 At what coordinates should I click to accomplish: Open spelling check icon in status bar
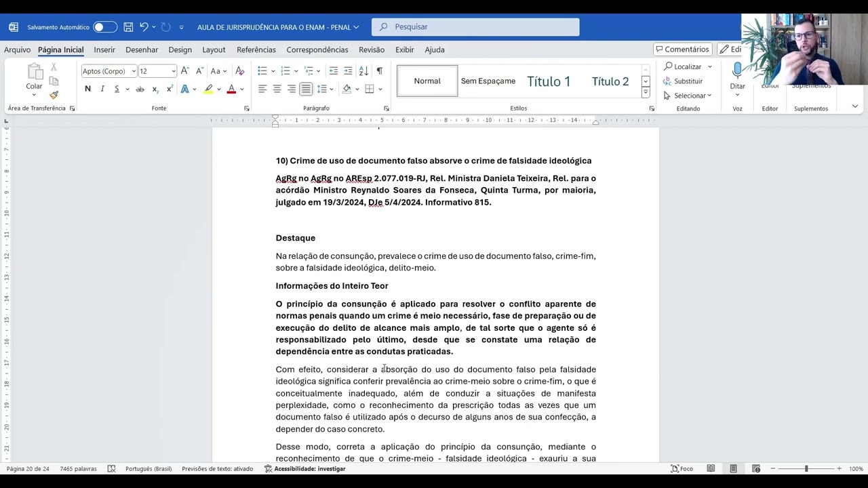click(111, 469)
